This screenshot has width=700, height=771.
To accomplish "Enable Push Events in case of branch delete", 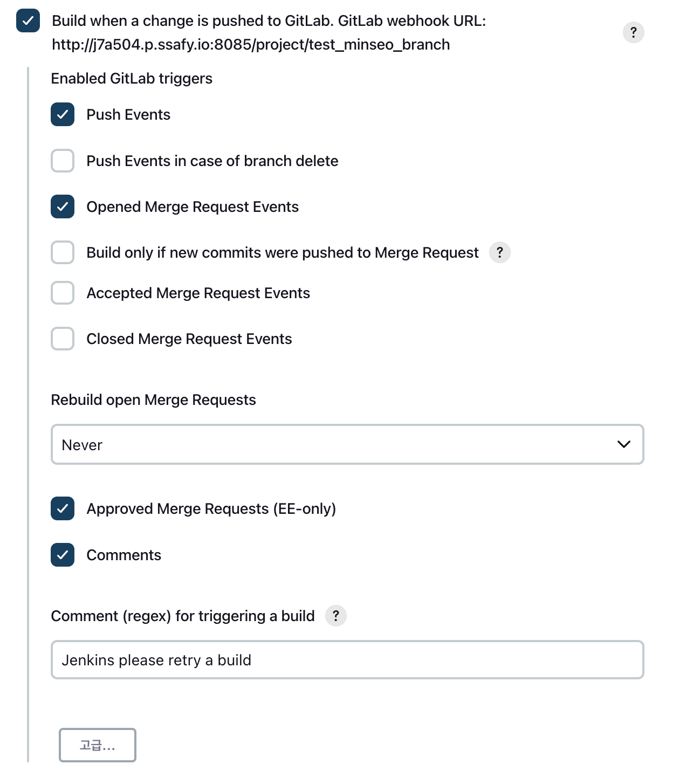I will pos(63,161).
